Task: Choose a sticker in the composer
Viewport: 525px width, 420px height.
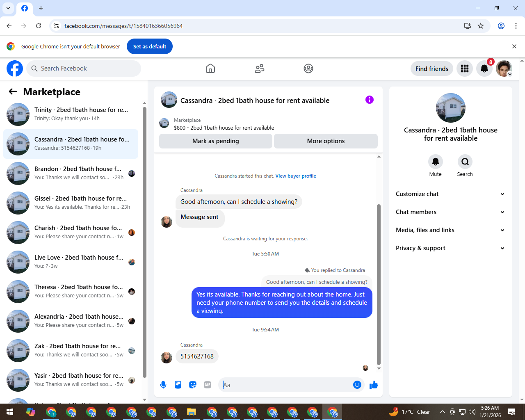Action: point(193,385)
